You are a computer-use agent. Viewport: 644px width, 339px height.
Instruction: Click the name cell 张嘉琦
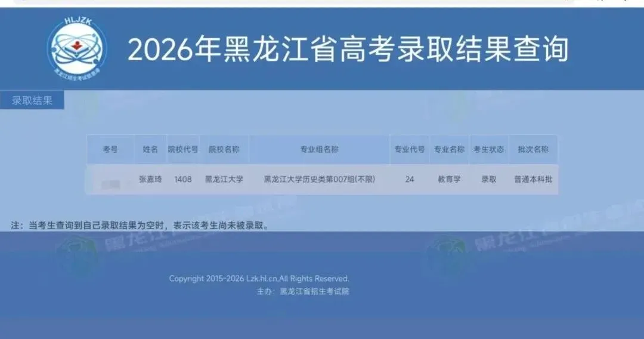[x=150, y=179]
